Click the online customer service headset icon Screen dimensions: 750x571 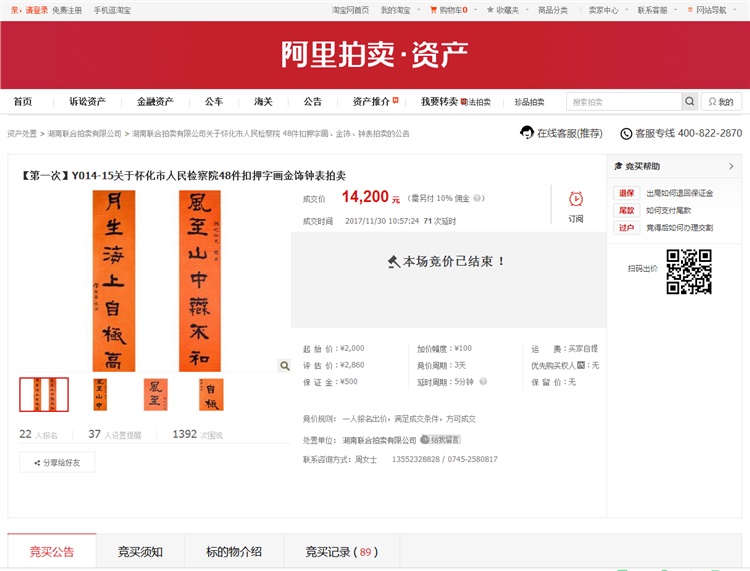point(527,133)
